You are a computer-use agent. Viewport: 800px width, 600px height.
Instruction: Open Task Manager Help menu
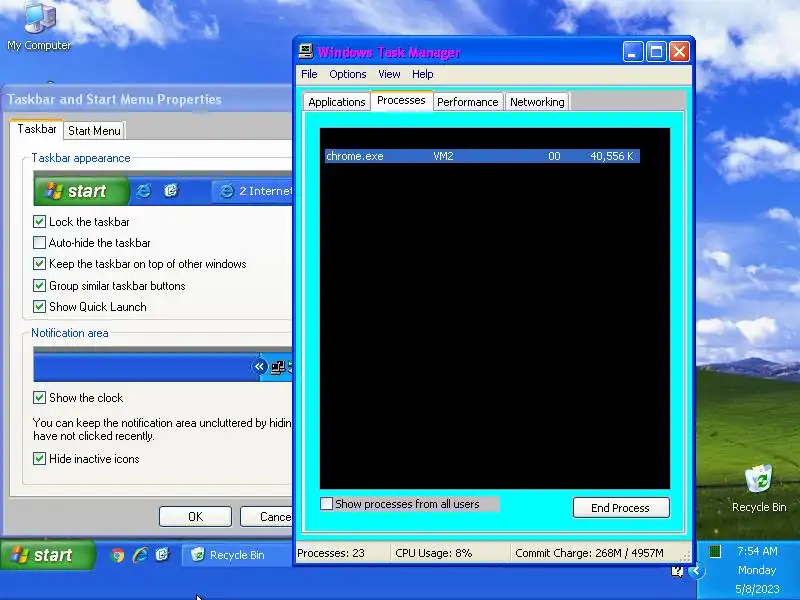[422, 74]
